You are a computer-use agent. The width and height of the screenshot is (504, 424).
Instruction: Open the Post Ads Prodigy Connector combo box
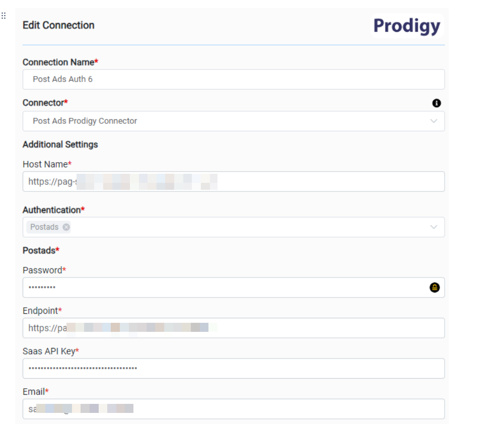(227, 121)
